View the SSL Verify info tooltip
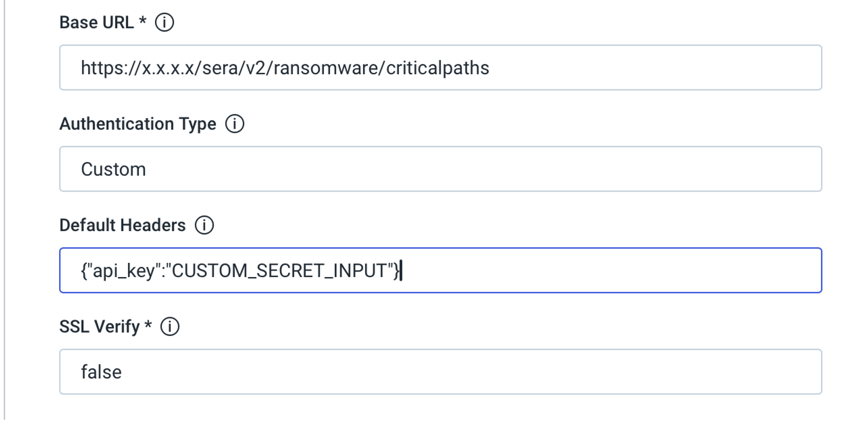This screenshot has height=432, width=868. (170, 326)
